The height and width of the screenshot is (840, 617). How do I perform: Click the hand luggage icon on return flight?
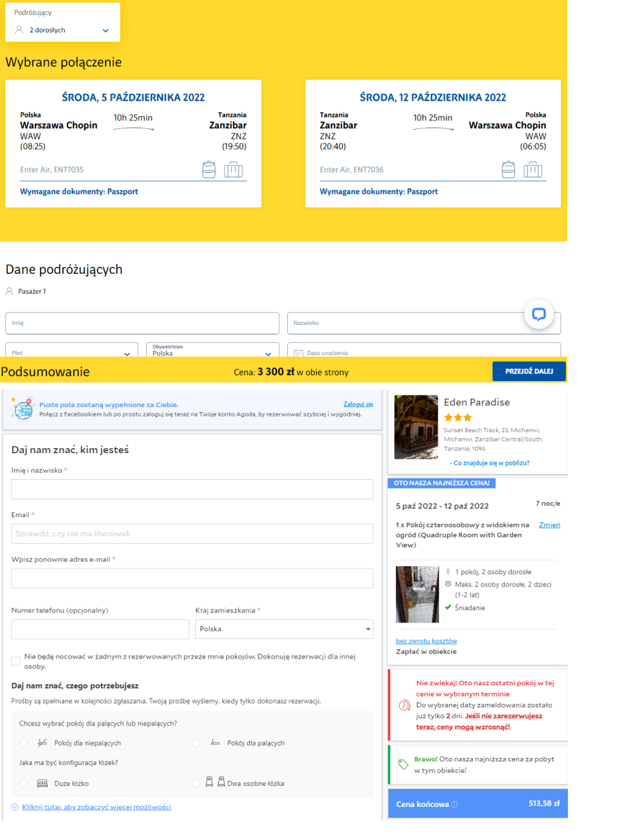pos(508,170)
